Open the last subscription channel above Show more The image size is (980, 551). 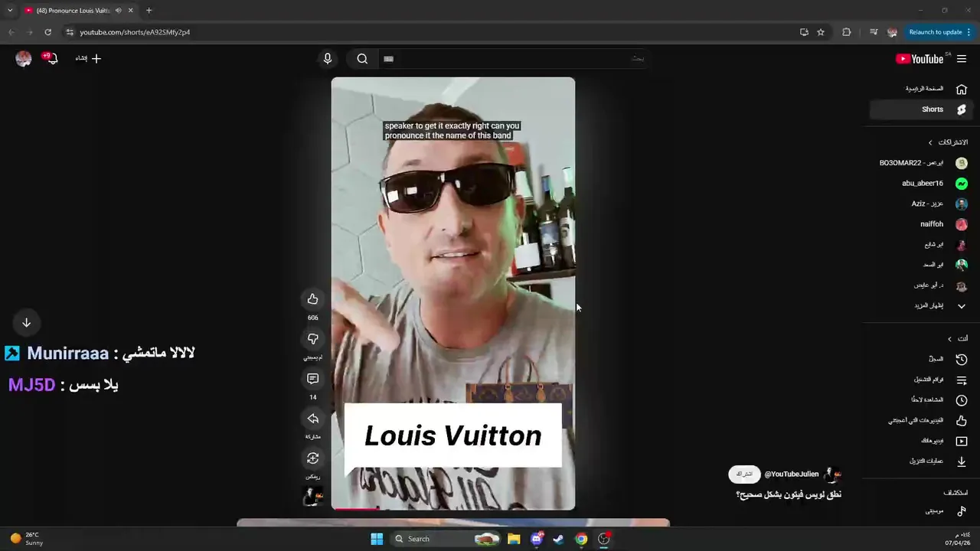923,285
